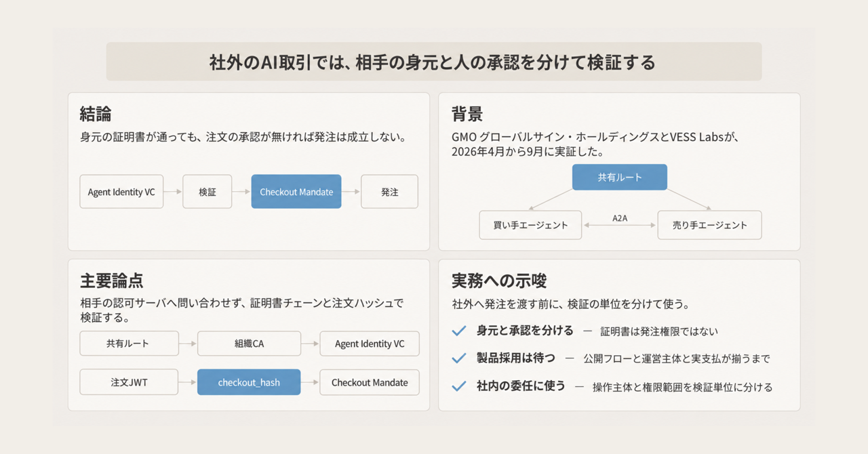Screen dimensions: 868x454
Task: Click the 実務への示唆 heading
Action: click(499, 281)
